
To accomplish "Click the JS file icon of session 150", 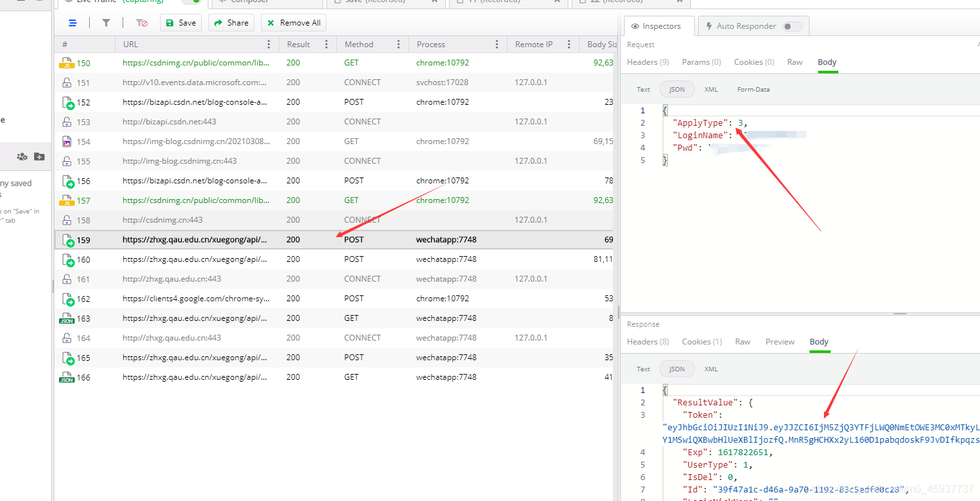I will [x=67, y=63].
